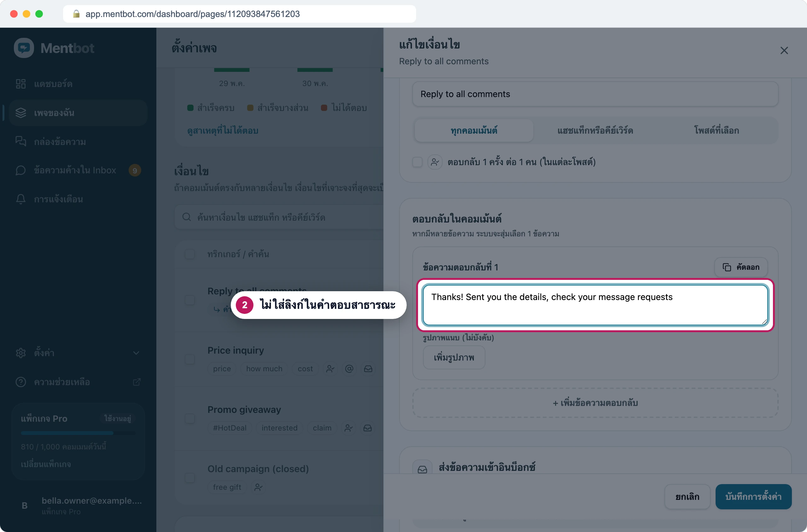Viewport: 807px width, 532px height.
Task: Click ดูสาเหตุที่ไม่ได้ตอบ link
Action: click(223, 130)
